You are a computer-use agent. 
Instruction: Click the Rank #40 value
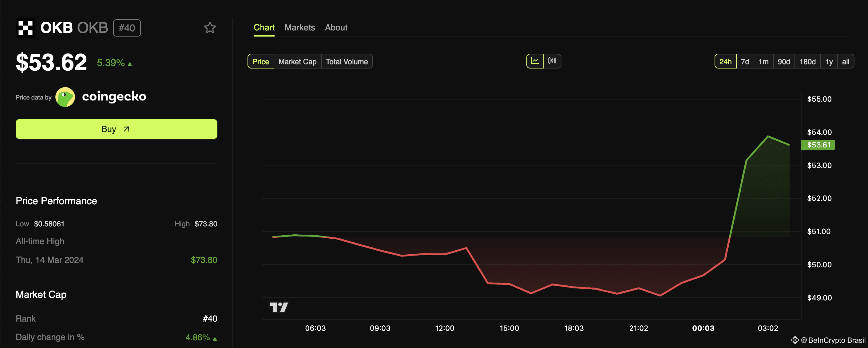point(210,319)
